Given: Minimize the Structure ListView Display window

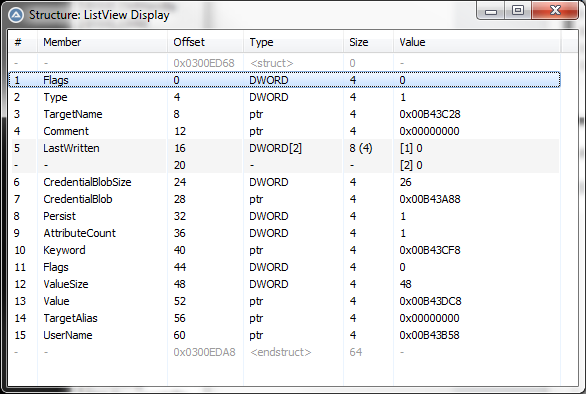Looking at the screenshot, I should [x=491, y=11].
